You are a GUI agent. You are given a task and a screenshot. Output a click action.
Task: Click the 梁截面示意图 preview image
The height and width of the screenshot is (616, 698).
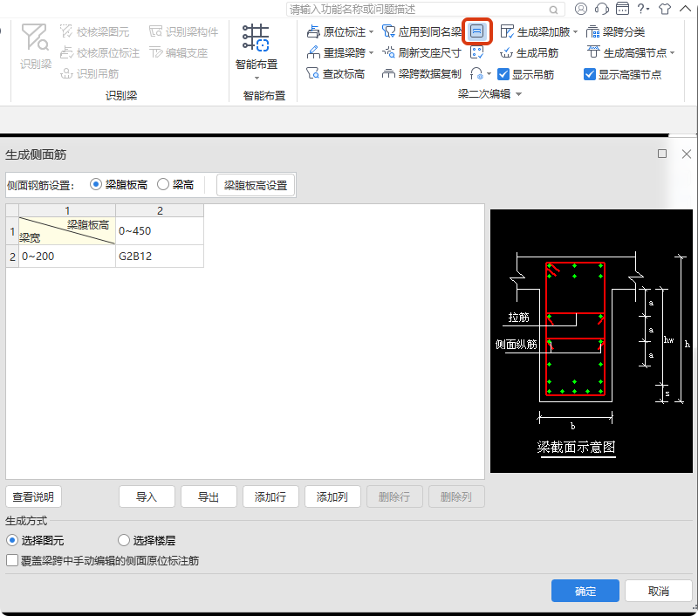click(x=592, y=341)
